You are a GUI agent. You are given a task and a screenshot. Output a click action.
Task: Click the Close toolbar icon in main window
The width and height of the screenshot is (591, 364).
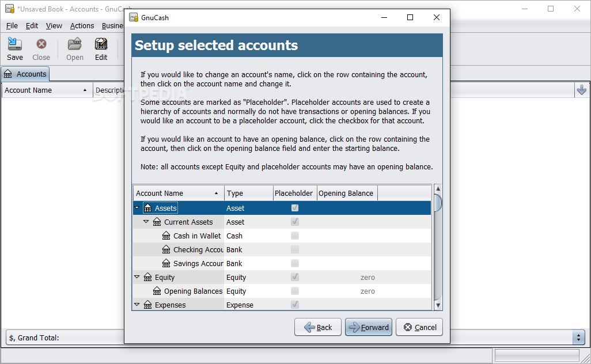(x=41, y=49)
